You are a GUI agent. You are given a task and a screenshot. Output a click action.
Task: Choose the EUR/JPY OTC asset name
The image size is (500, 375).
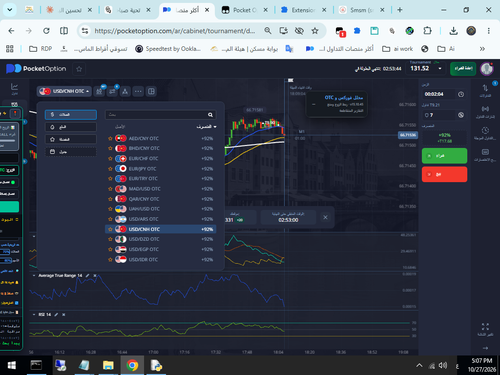click(142, 169)
